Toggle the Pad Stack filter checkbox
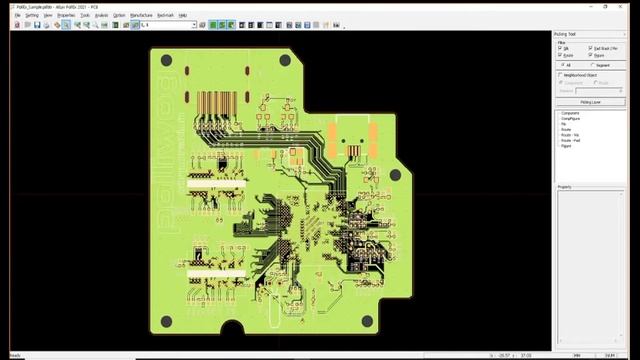 click(590, 48)
